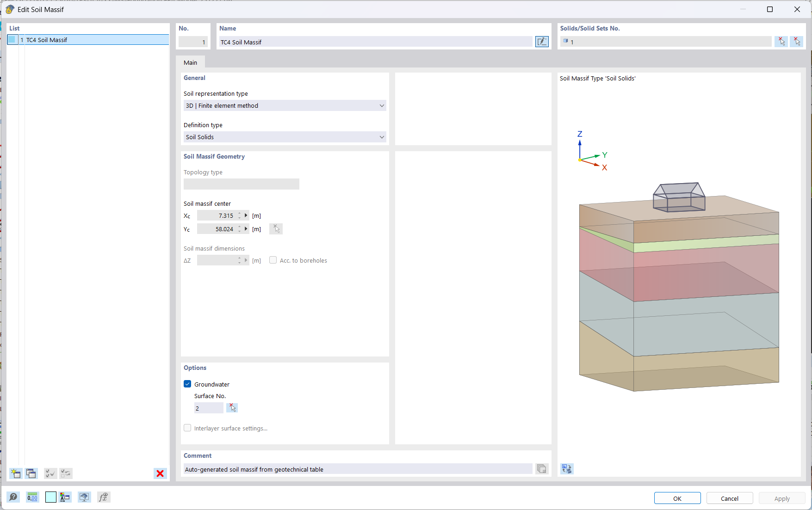Click the new soil massif icon
The image size is (812, 510).
tap(15, 473)
